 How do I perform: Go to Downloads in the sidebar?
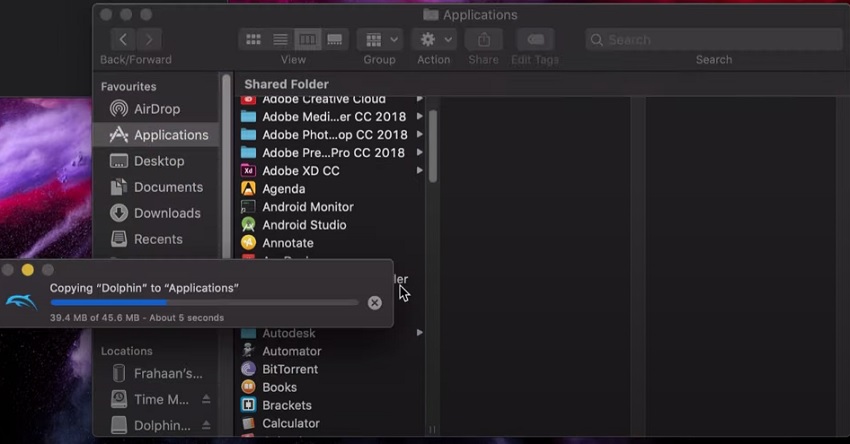click(x=167, y=213)
